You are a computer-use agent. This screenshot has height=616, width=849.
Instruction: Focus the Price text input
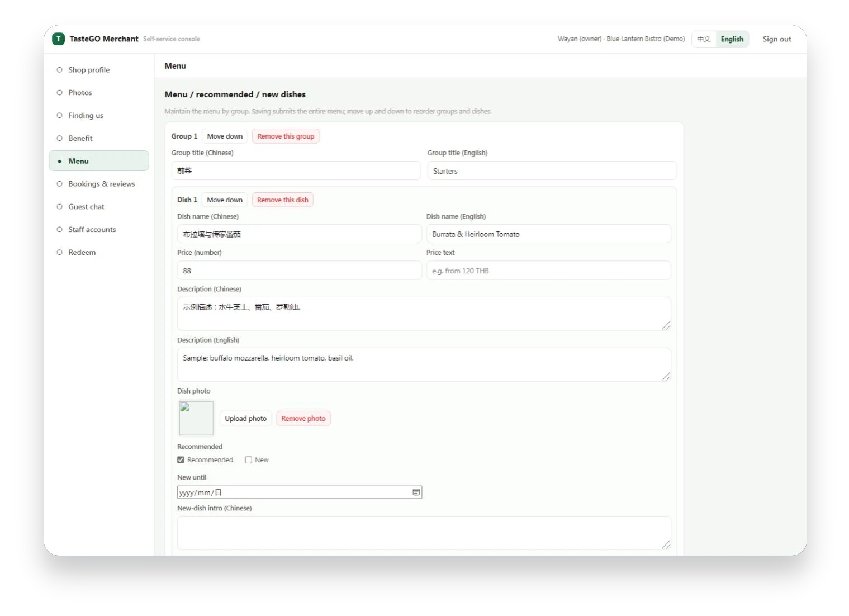pyautogui.click(x=548, y=271)
